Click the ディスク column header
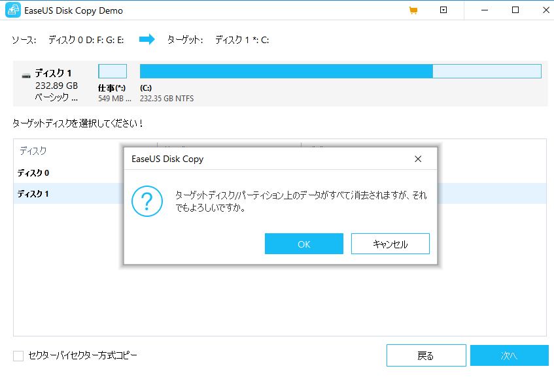 tap(27, 150)
